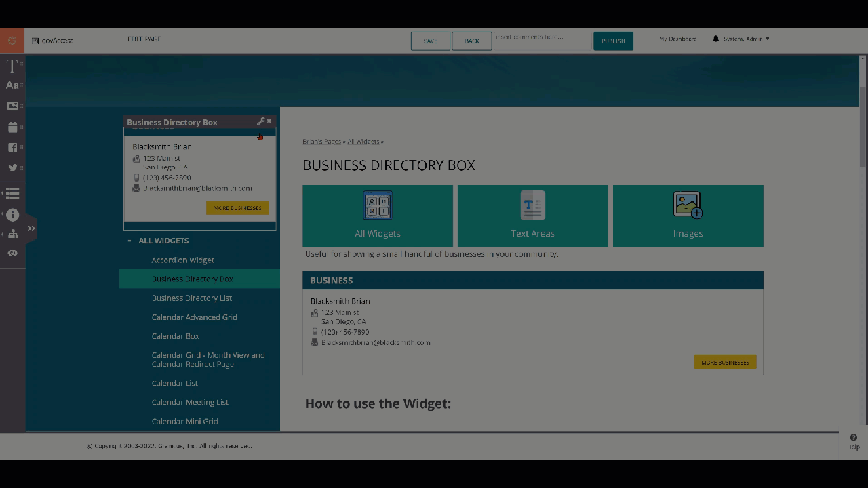868x488 pixels.
Task: Click the list widget icon
Action: [x=12, y=193]
